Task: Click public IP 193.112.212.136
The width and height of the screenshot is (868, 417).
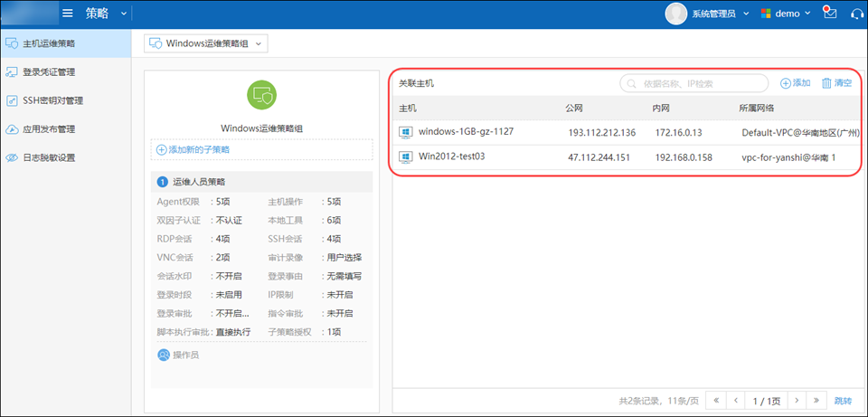Action: [x=602, y=133]
